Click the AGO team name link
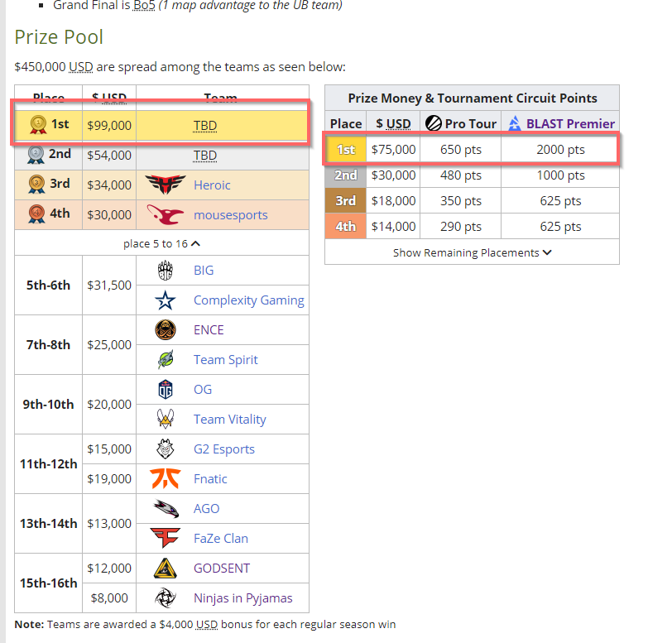The image size is (672, 643). (x=208, y=508)
